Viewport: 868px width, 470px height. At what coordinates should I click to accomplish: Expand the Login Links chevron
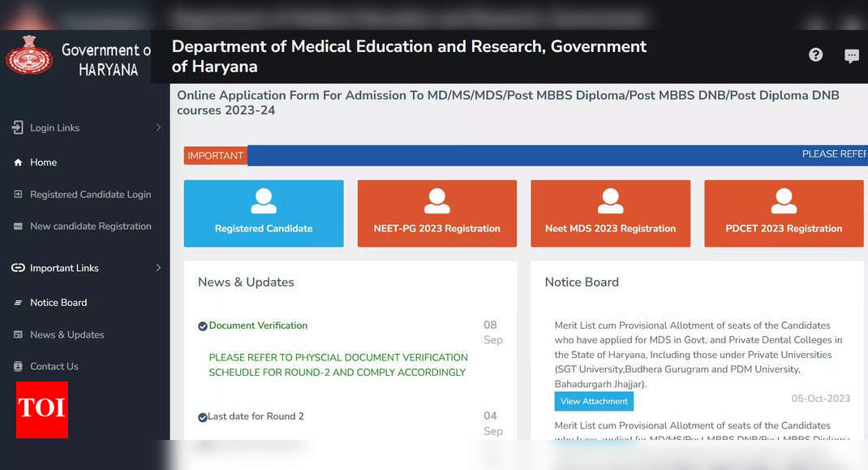coord(158,127)
